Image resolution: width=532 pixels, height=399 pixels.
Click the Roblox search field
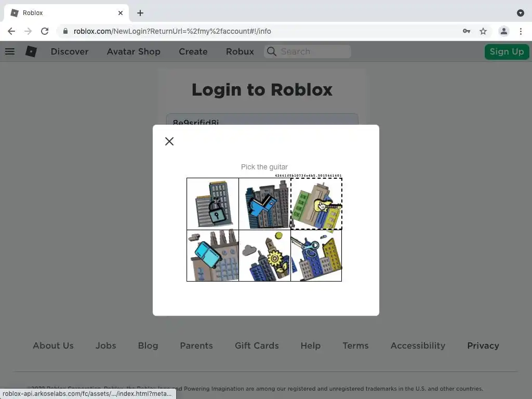click(x=308, y=51)
